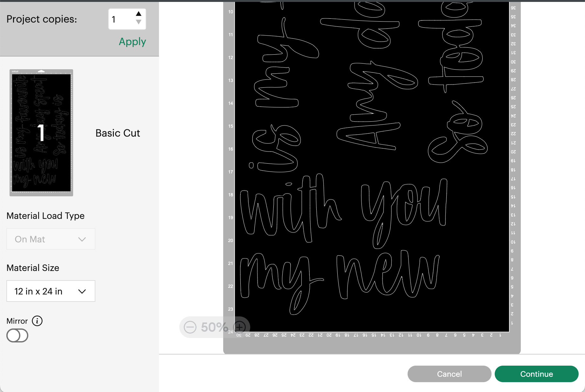Viewport: 585px width, 392px height.
Task: Open the On Mat load type dropdown
Action: 51,239
